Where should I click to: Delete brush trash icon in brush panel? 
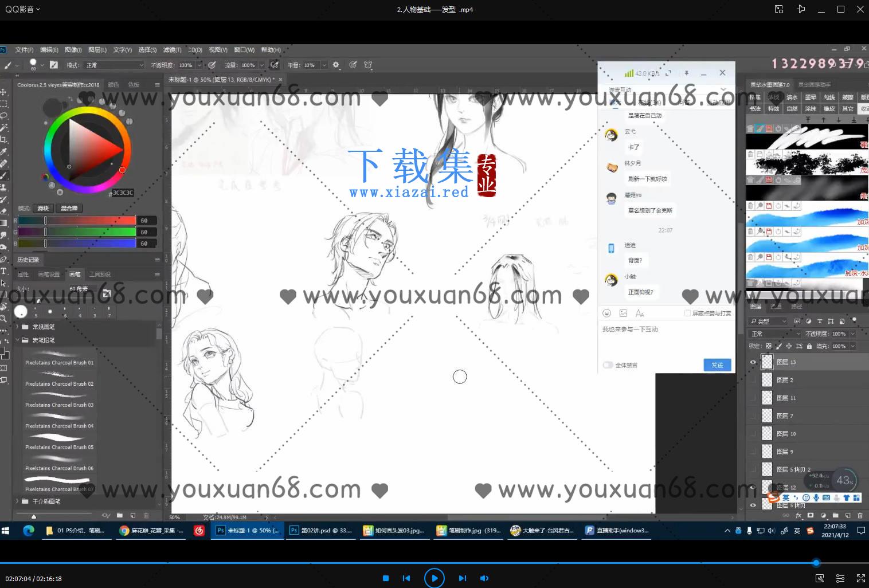146,515
